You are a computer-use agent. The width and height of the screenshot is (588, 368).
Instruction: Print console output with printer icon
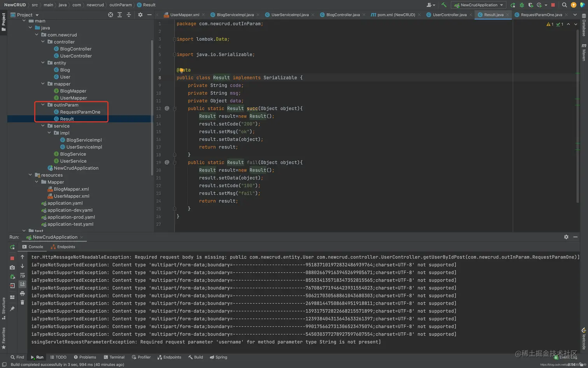pos(22,293)
